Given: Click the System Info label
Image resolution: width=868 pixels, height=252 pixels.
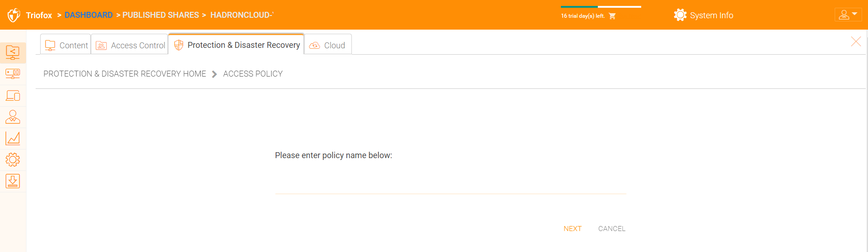Looking at the screenshot, I should [711, 15].
